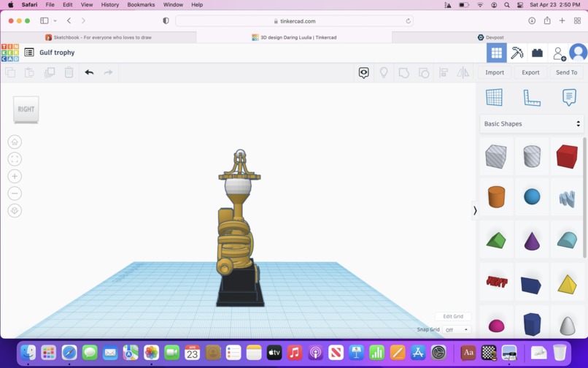Select the orange Cylinder shape
588x368 pixels.
pos(496,196)
